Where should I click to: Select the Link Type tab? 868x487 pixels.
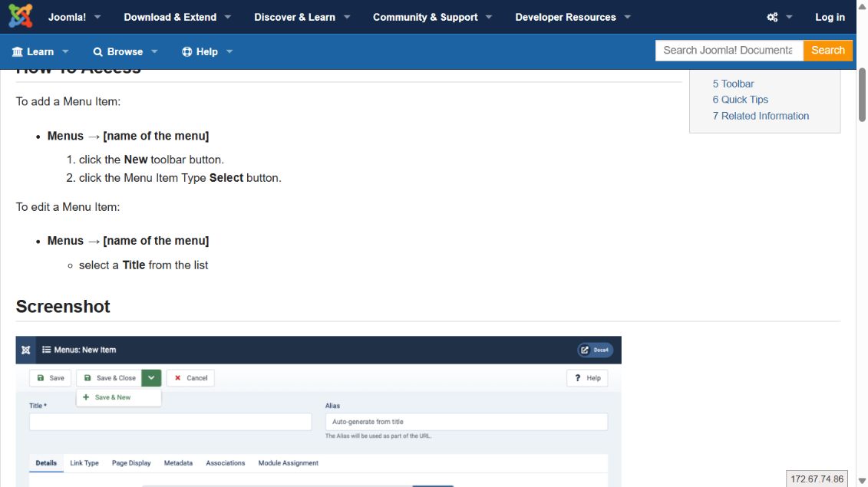[84, 463]
